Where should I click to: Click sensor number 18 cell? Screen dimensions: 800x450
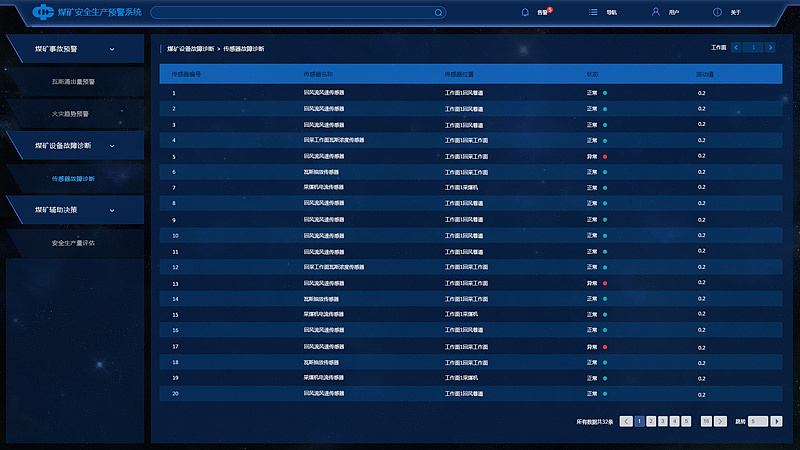pos(176,362)
